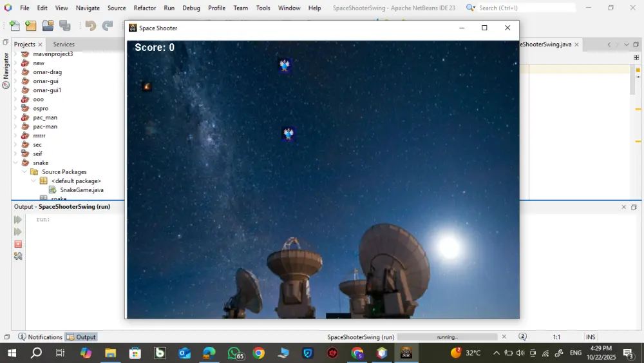Open WhatsApp from the taskbar
The height and width of the screenshot is (363, 644).
click(235, 353)
